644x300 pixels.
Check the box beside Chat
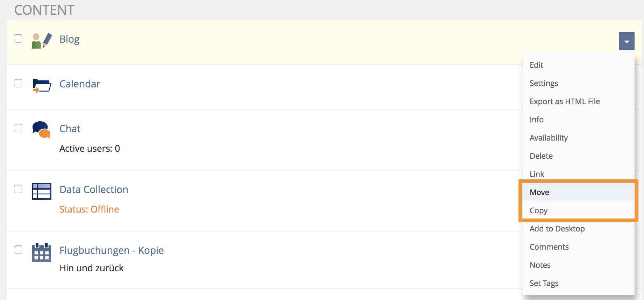pos(18,128)
